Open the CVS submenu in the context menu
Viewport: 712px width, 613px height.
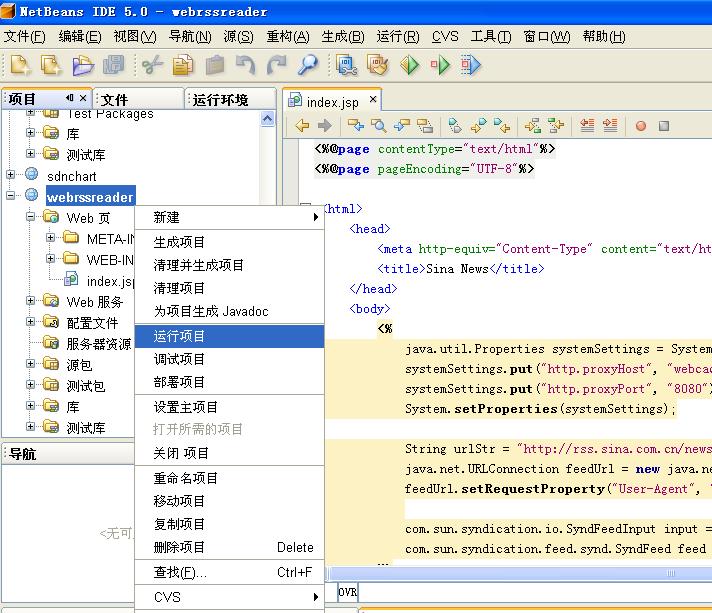pyautogui.click(x=229, y=597)
